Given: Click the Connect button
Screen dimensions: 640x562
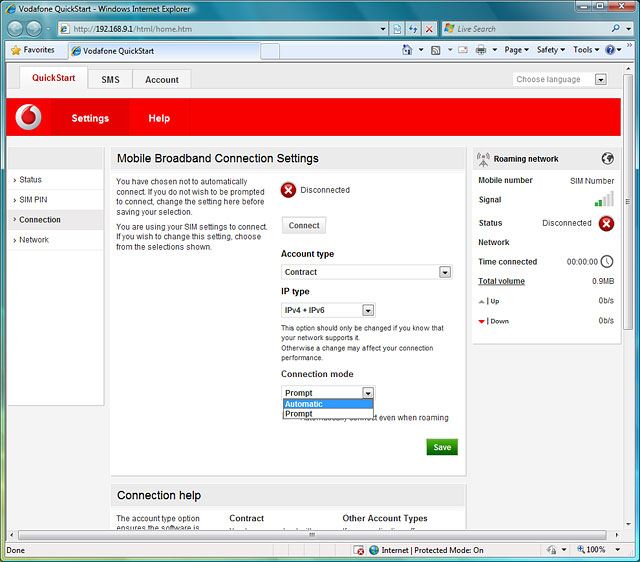Looking at the screenshot, I should click(x=304, y=225).
